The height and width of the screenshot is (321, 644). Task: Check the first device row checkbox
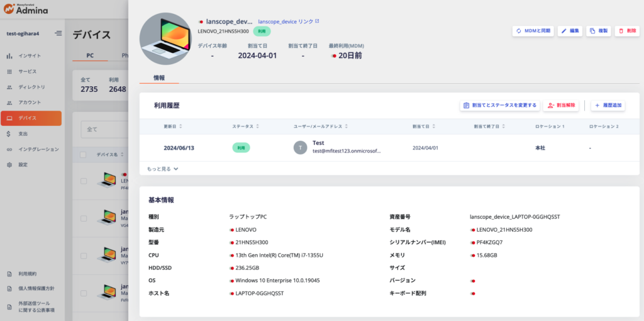pos(84,181)
